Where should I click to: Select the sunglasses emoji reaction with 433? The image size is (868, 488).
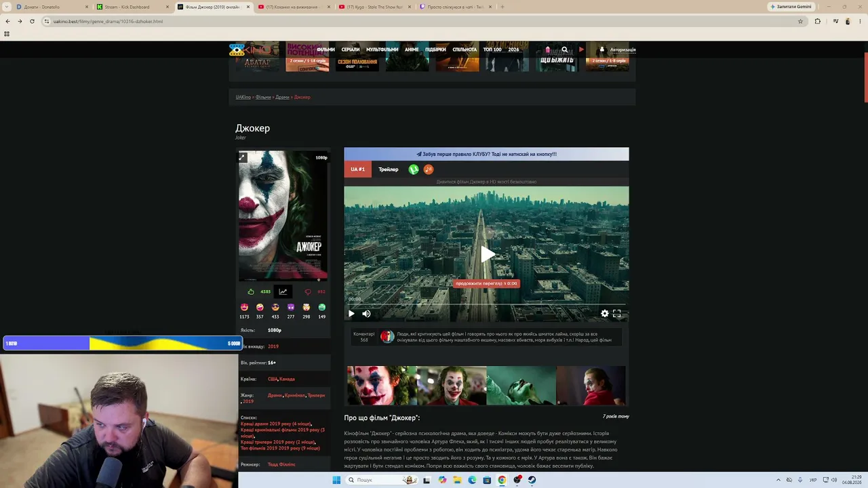click(x=275, y=308)
